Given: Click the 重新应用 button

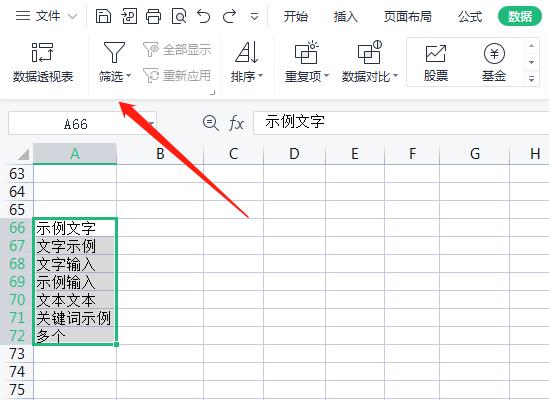Looking at the screenshot, I should (x=177, y=76).
